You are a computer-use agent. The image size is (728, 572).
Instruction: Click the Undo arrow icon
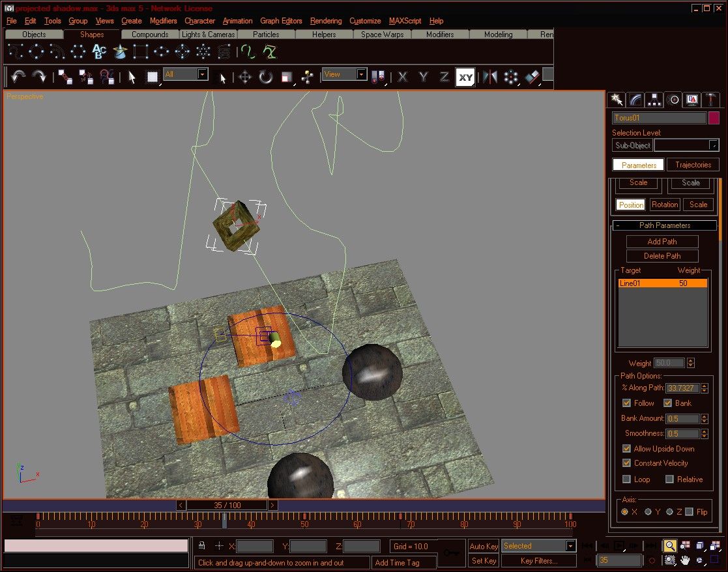pos(18,76)
